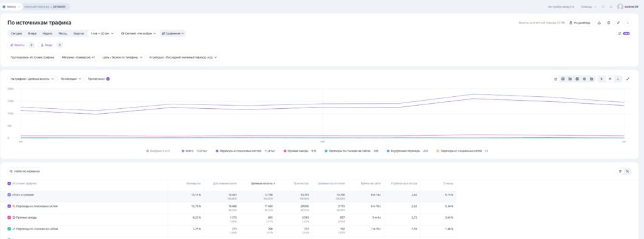Click the notifications icon in top bar
Image resolution: width=644 pixels, height=239 pixels.
(x=611, y=7)
